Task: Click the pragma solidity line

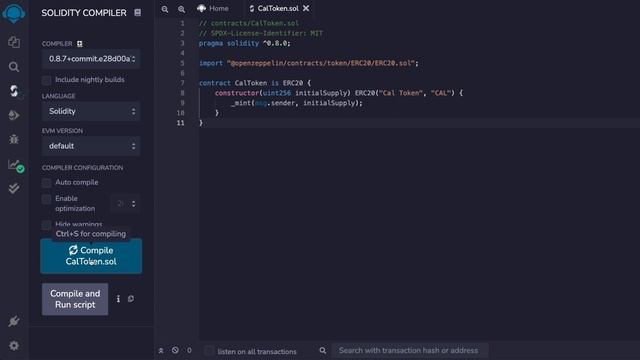Action: [x=244, y=43]
